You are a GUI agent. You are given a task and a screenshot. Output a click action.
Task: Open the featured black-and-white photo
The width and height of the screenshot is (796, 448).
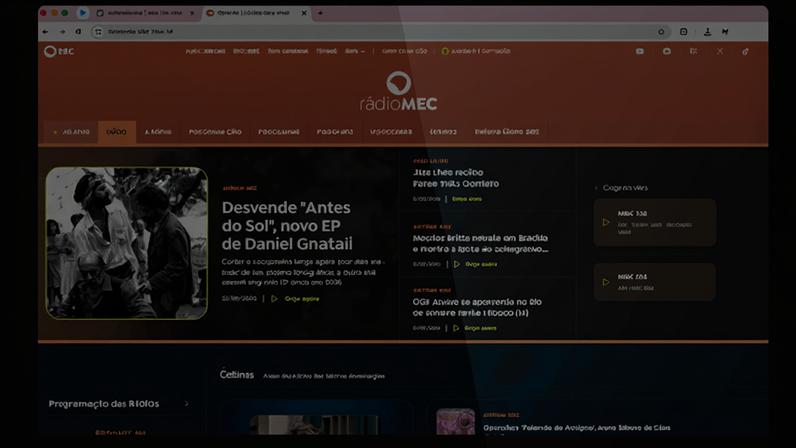pyautogui.click(x=126, y=243)
